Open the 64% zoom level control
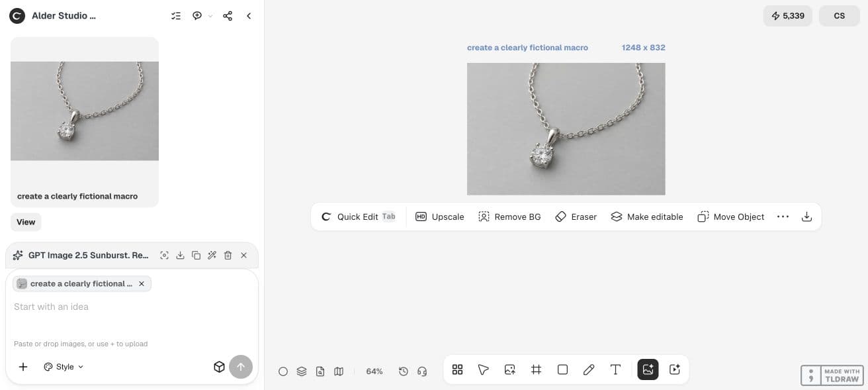The width and height of the screenshot is (868, 390). tap(374, 371)
